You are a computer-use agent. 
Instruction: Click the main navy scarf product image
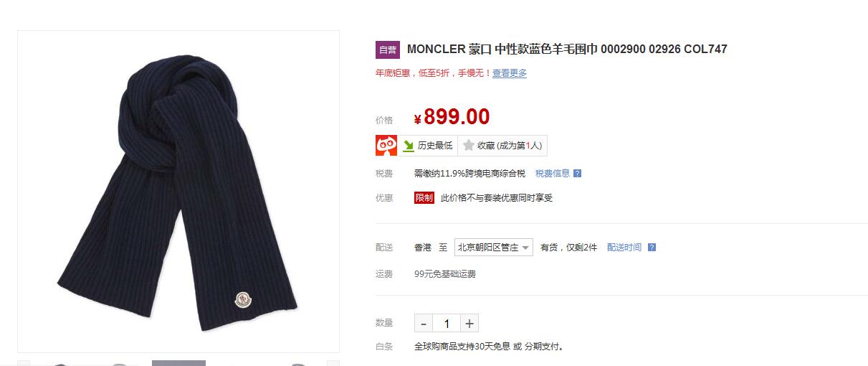(x=178, y=192)
